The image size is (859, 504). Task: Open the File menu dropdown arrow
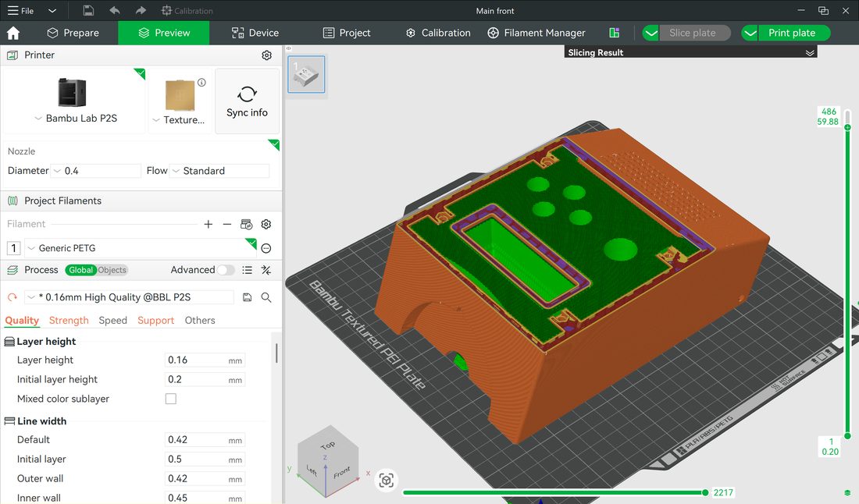[52, 10]
